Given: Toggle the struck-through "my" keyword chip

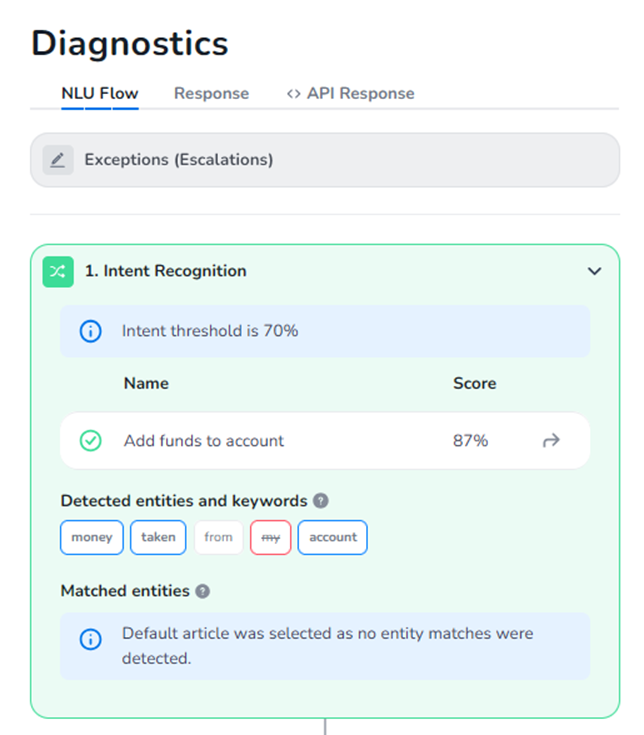Looking at the screenshot, I should coord(270,537).
